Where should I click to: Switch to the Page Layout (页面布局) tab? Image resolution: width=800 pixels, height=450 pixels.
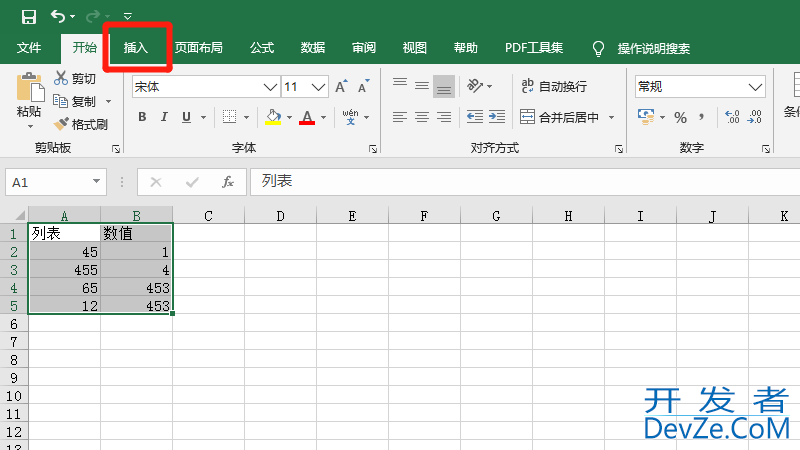[x=199, y=48]
